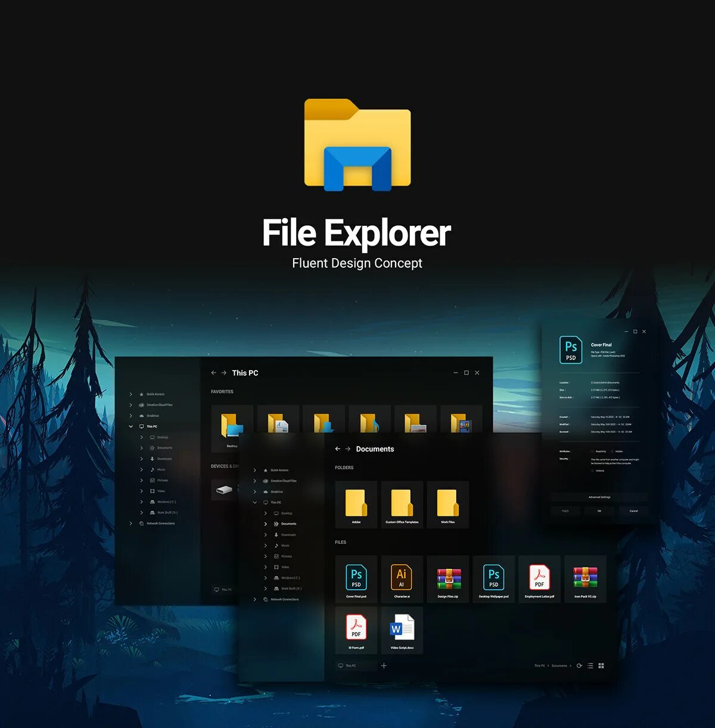Click This PC in the breadcrumb path
This screenshot has height=728, width=715.
(539, 665)
